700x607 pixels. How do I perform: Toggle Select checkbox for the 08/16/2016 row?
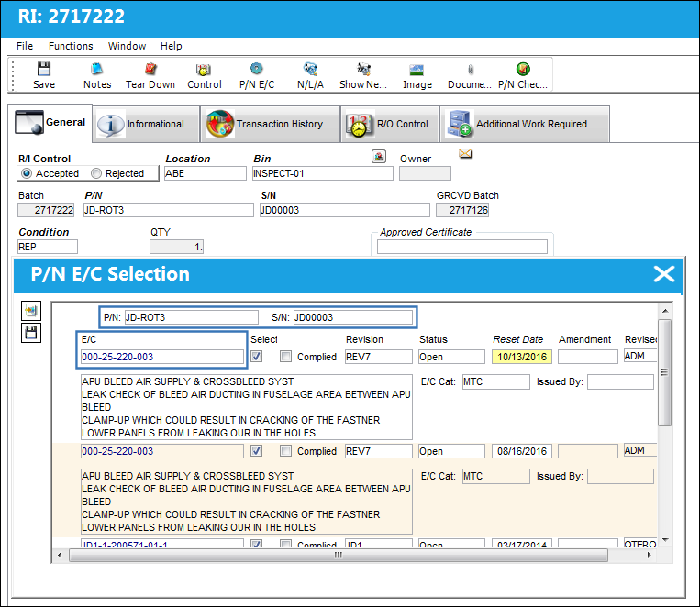257,451
